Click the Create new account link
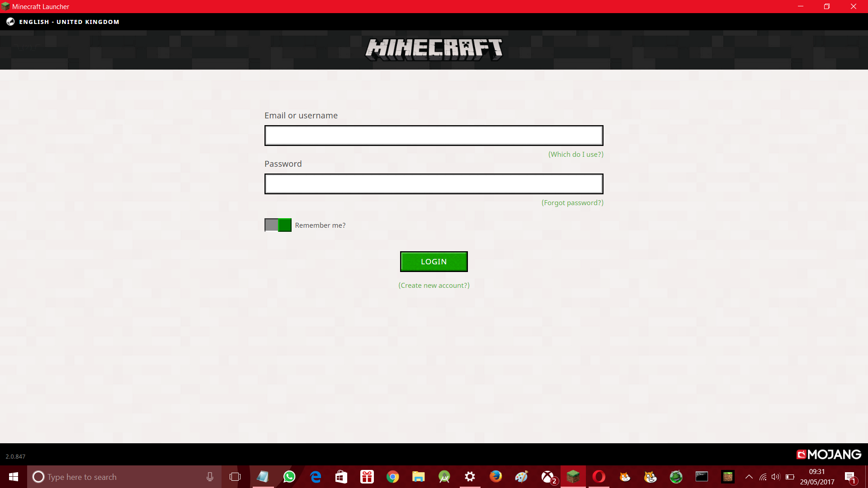Screen dimensions: 868x488 coord(434,286)
